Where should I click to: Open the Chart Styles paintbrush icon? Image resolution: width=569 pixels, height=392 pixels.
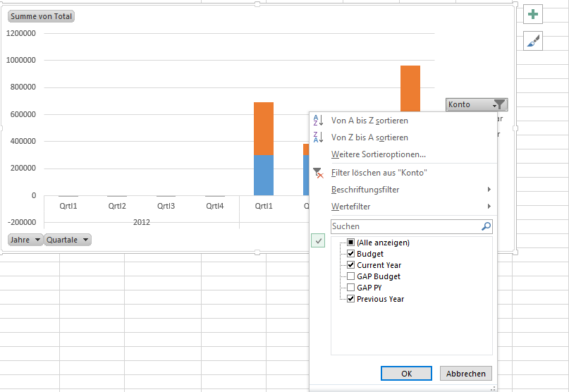click(x=533, y=42)
